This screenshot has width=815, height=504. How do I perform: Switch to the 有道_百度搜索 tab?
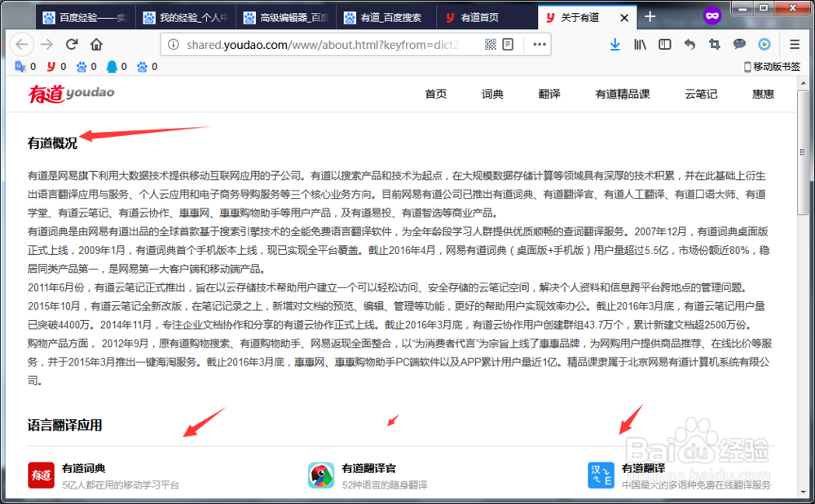(386, 18)
